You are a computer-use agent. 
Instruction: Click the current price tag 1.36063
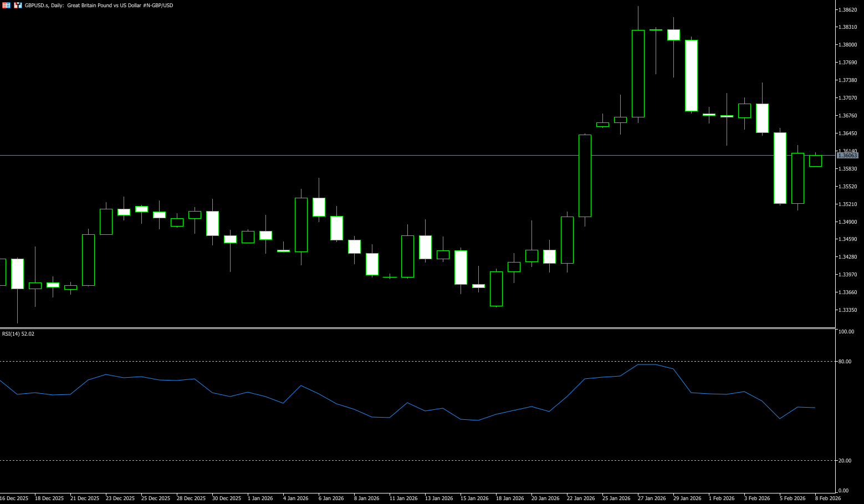(x=847, y=156)
